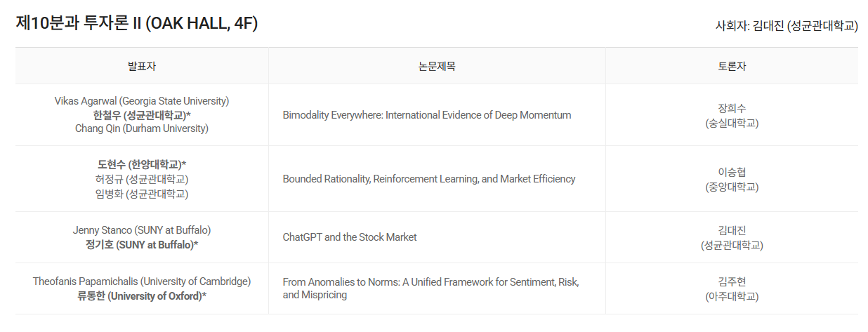The image size is (868, 332).
Task: Click discussant 김주현 of 아주대학교
Action: click(732, 288)
